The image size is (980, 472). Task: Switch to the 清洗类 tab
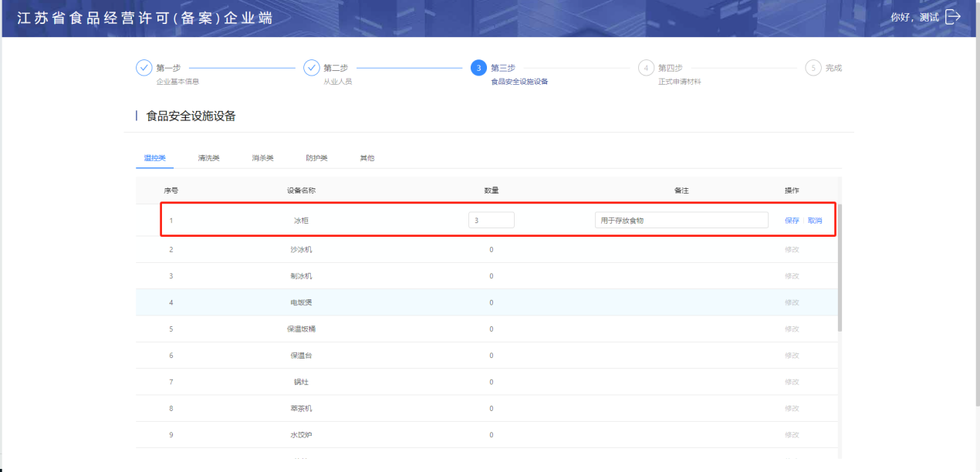click(208, 158)
